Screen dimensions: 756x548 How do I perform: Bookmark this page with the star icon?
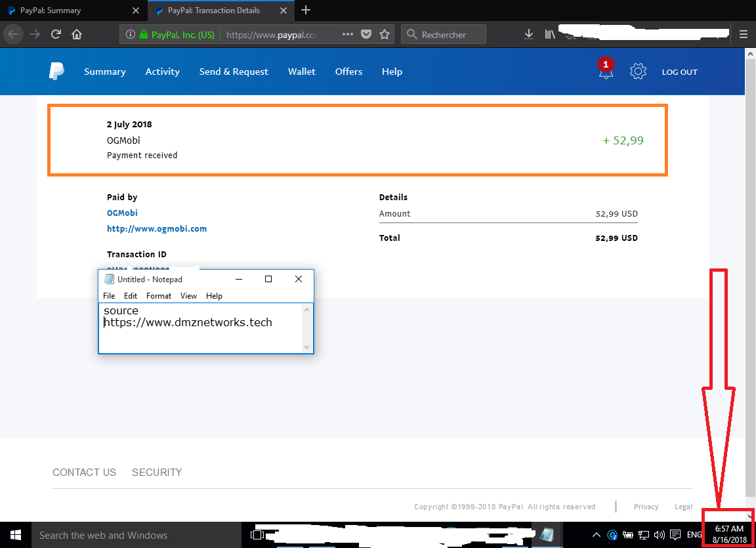pos(385,34)
